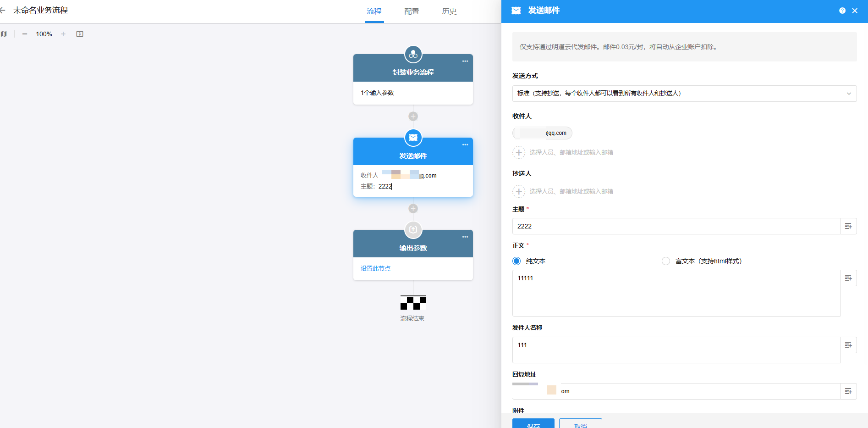The height and width of the screenshot is (428, 868).
Task: Click the fit-to-screen icon next to zoom controls
Action: [x=80, y=34]
